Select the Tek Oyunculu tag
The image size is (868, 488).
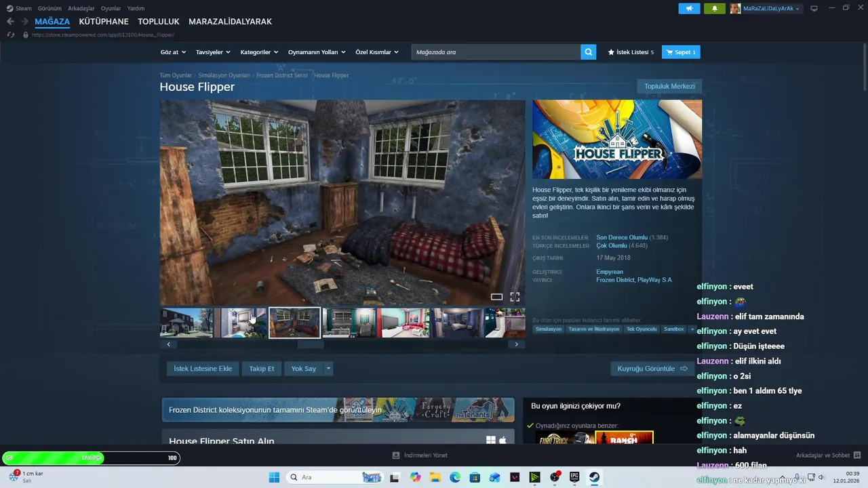click(x=642, y=329)
